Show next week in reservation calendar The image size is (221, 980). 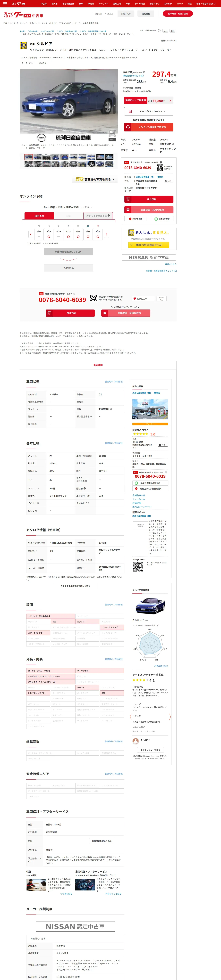click(107, 234)
